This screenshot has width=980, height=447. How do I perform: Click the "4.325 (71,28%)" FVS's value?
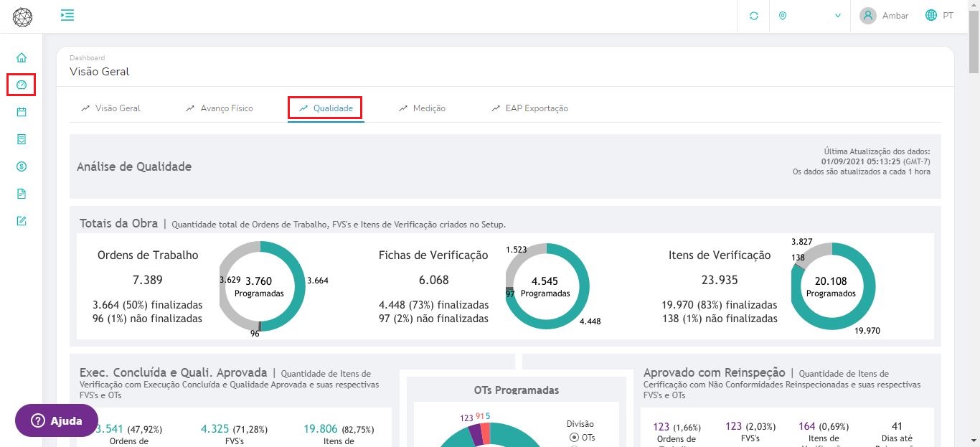pos(235,429)
